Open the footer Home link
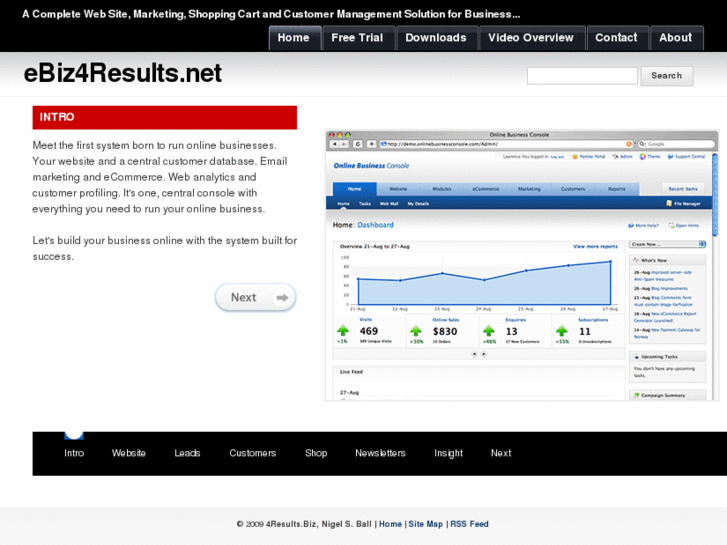727x545 pixels. tap(390, 524)
